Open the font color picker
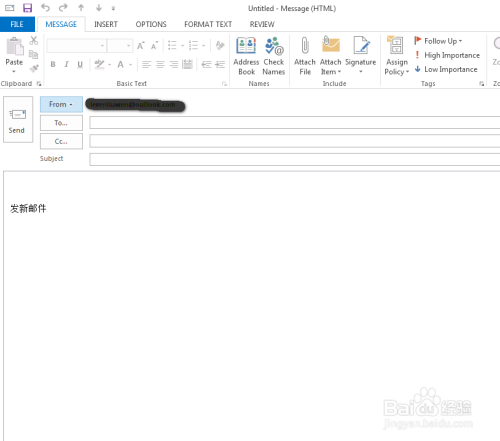500x441 pixels. point(121,64)
